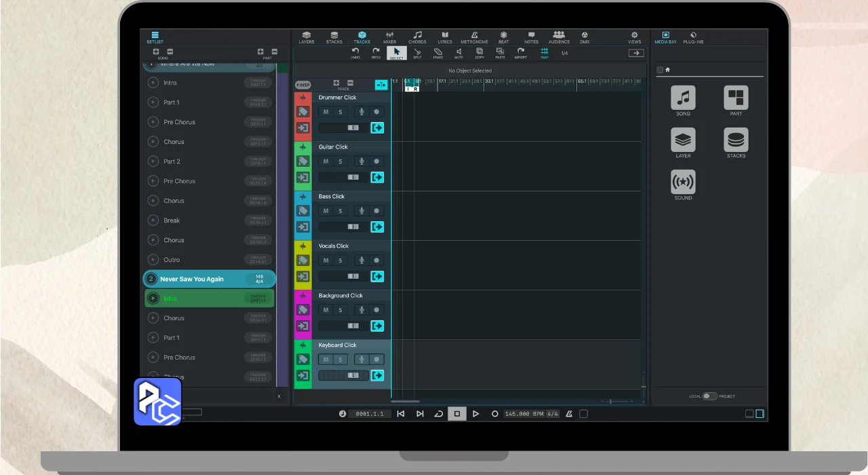
Task: Select the Break part in the setlist
Action: 172,221
